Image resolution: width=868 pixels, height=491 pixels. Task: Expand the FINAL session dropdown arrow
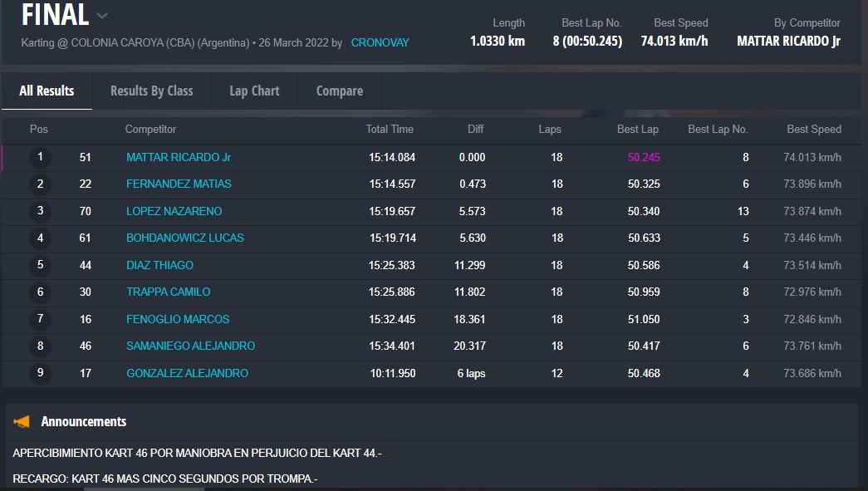pos(102,16)
